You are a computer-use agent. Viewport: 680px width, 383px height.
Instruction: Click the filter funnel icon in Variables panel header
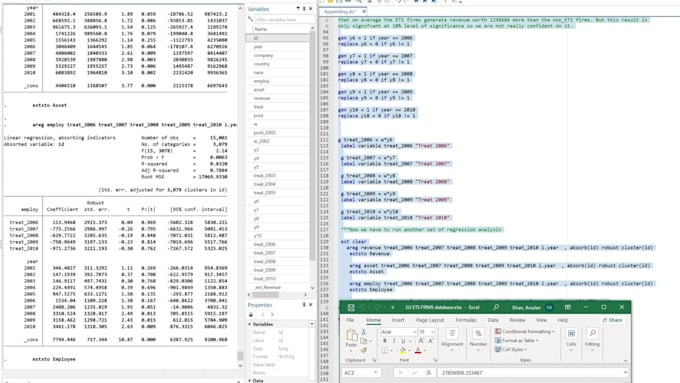298,9
